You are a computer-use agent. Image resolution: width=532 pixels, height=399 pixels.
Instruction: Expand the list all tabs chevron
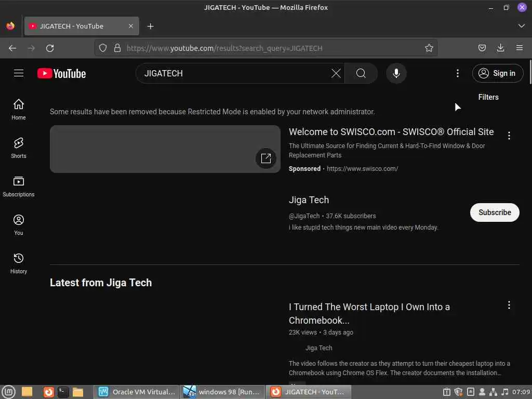522,26
